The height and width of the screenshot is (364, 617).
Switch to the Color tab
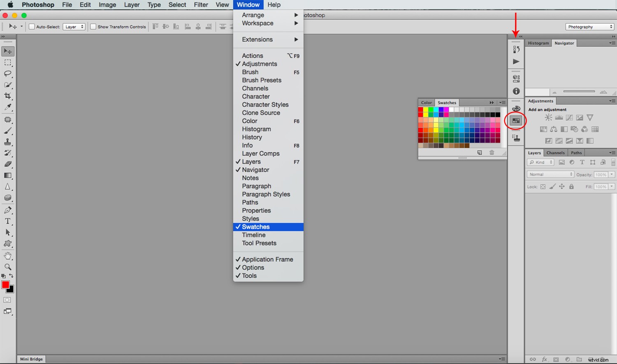(x=426, y=102)
